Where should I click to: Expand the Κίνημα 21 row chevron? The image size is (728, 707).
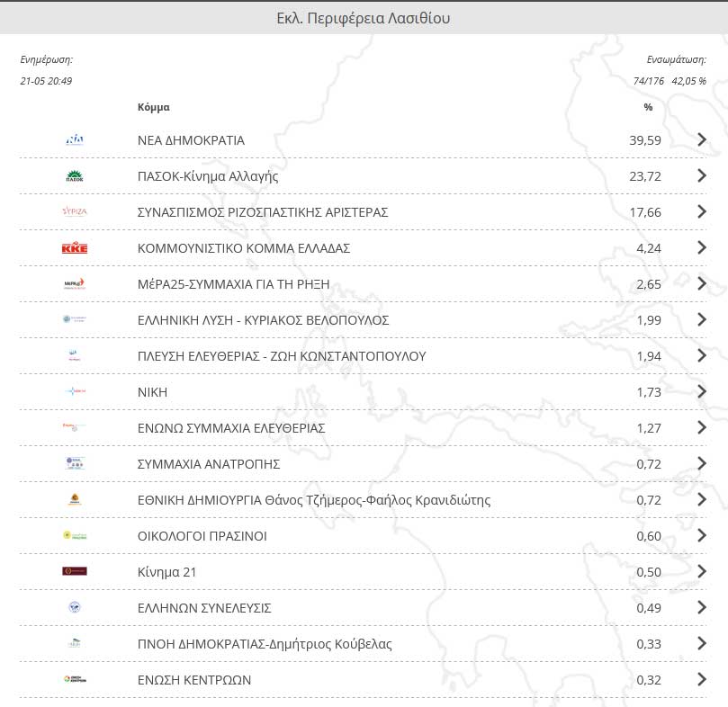(x=702, y=571)
